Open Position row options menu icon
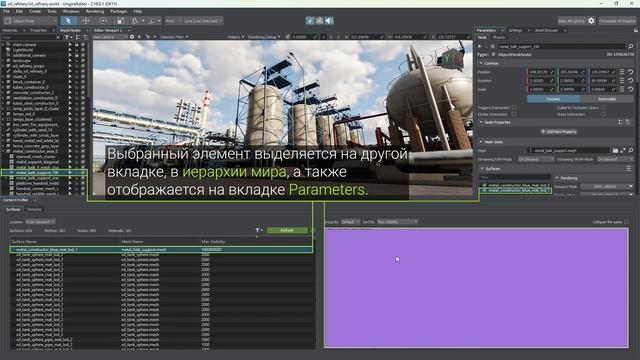640x360 pixels. pos(622,72)
